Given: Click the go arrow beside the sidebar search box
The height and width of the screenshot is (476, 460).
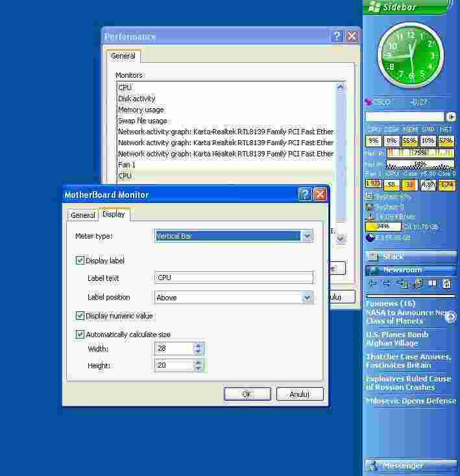Looking at the screenshot, I should (452, 117).
